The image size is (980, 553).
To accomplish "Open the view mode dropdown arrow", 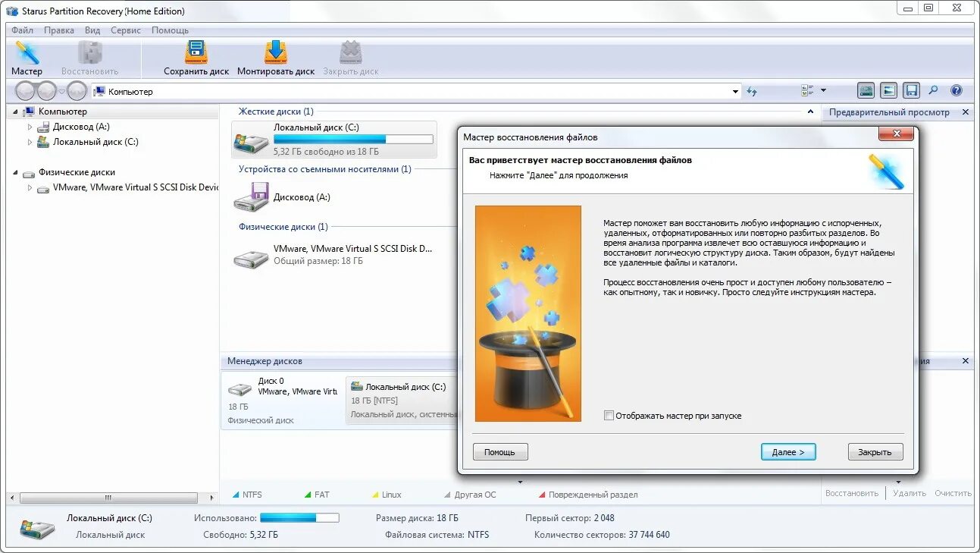I will click(823, 91).
